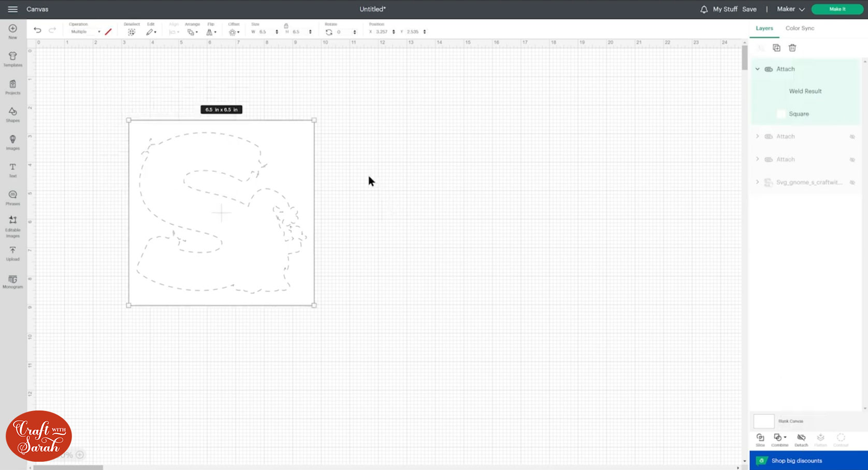Click the X position field
The image size is (868, 470).
pos(382,32)
